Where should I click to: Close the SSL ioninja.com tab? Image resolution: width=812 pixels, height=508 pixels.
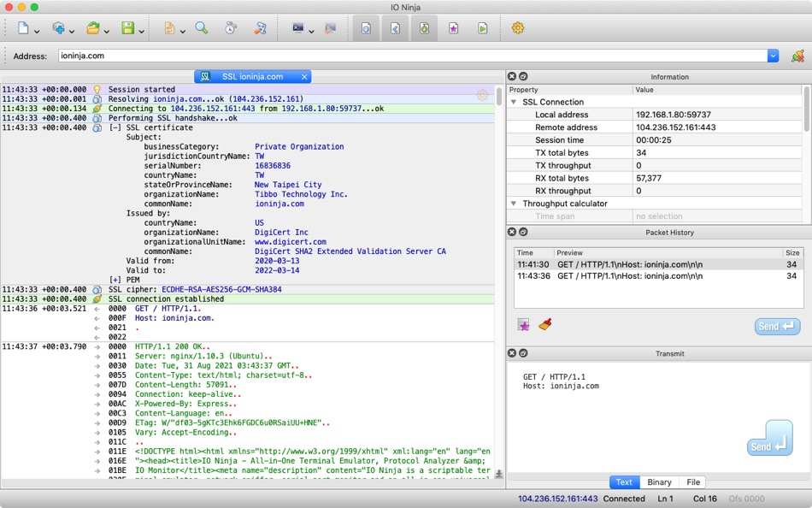click(304, 77)
